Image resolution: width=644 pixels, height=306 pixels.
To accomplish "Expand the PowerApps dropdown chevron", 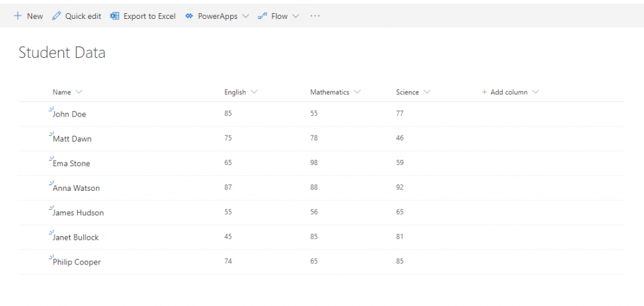I will pyautogui.click(x=245, y=16).
